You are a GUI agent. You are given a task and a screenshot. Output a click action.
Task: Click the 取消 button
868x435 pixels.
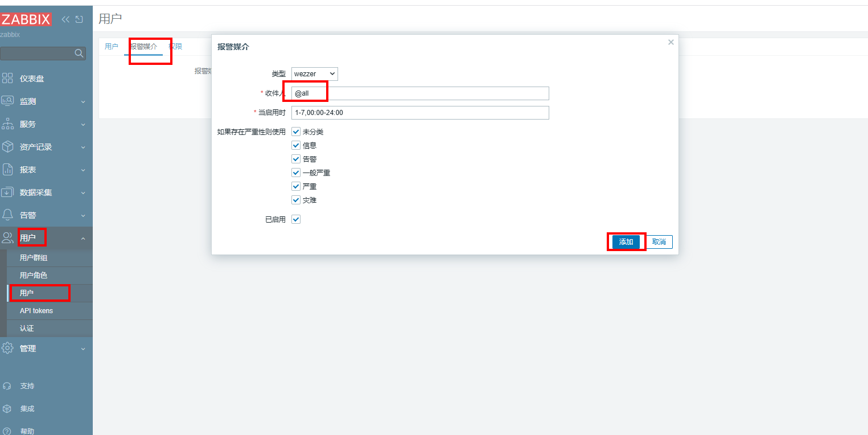point(659,242)
